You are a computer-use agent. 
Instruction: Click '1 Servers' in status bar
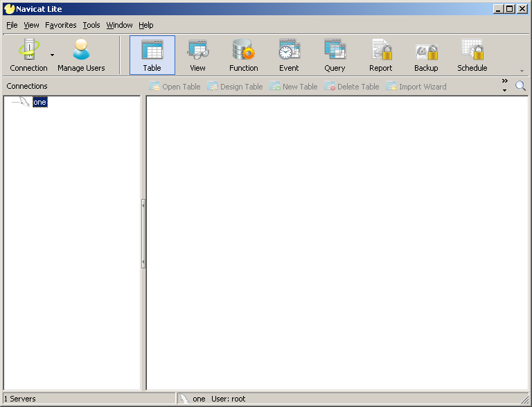tap(19, 399)
